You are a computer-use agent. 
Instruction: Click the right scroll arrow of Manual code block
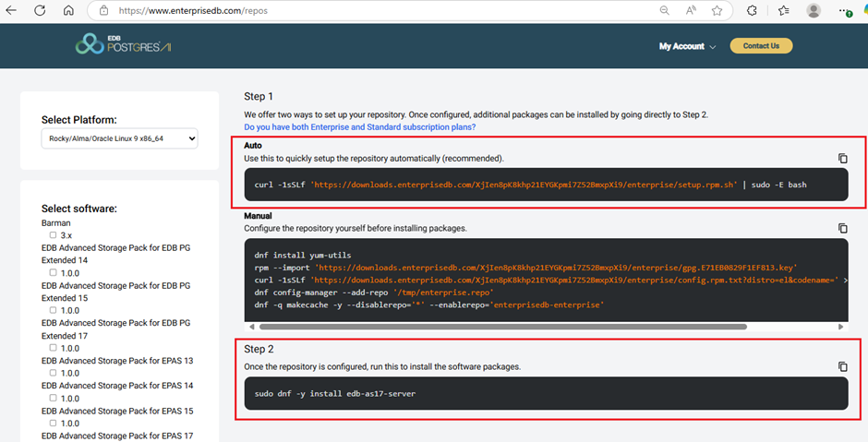tap(840, 327)
